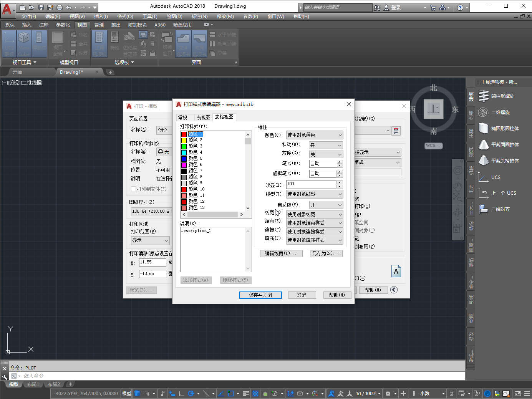Click the command line wrench customize icon
Viewport: 532px width, 399px height.
[x=5, y=377]
